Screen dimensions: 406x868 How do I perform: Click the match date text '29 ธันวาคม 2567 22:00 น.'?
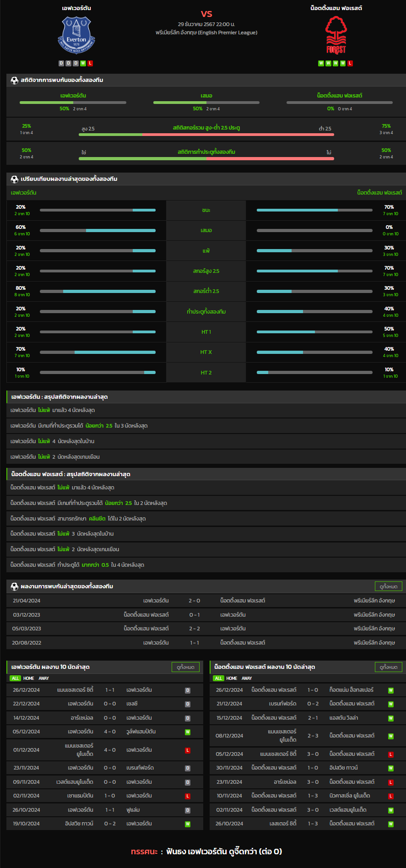pos(206,24)
